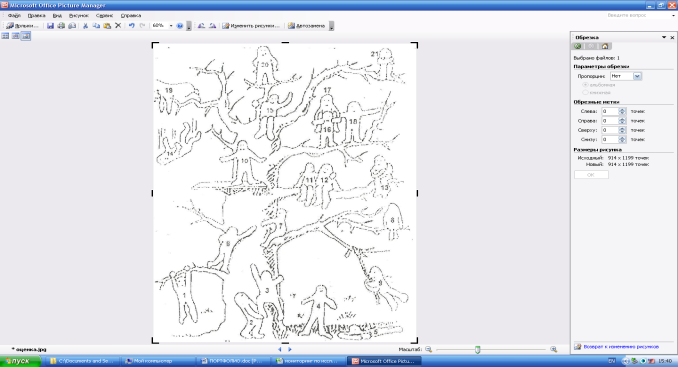Switch to single picture view icon
This screenshot has height=367, width=678.
[26, 36]
